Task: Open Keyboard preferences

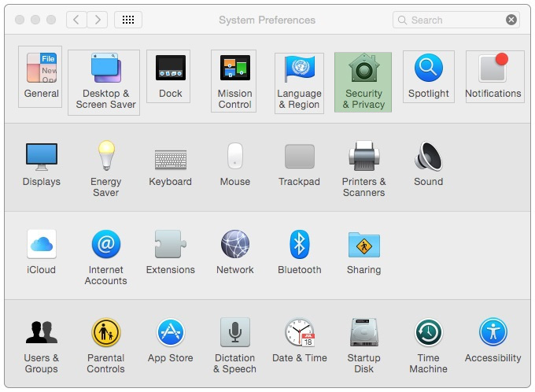Action: (x=170, y=168)
